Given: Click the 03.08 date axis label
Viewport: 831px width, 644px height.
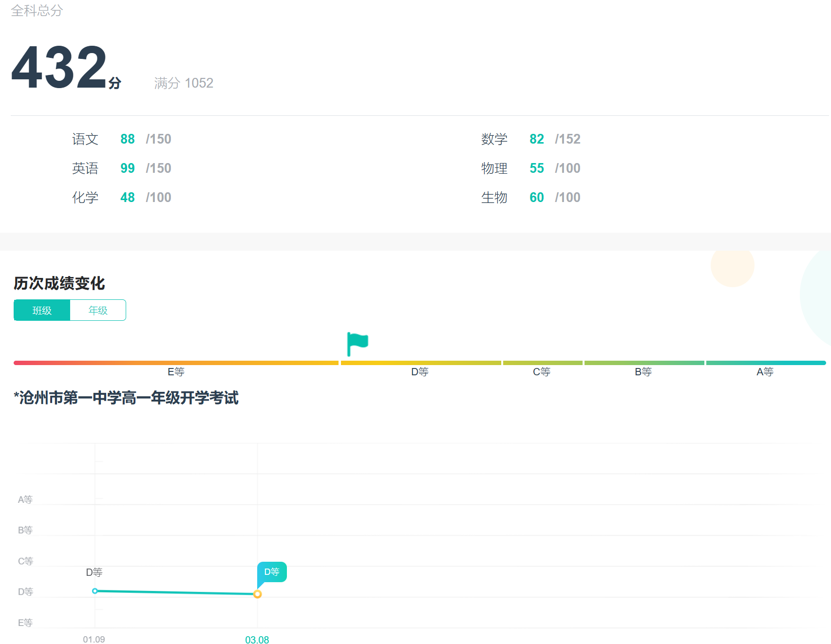Looking at the screenshot, I should (257, 640).
